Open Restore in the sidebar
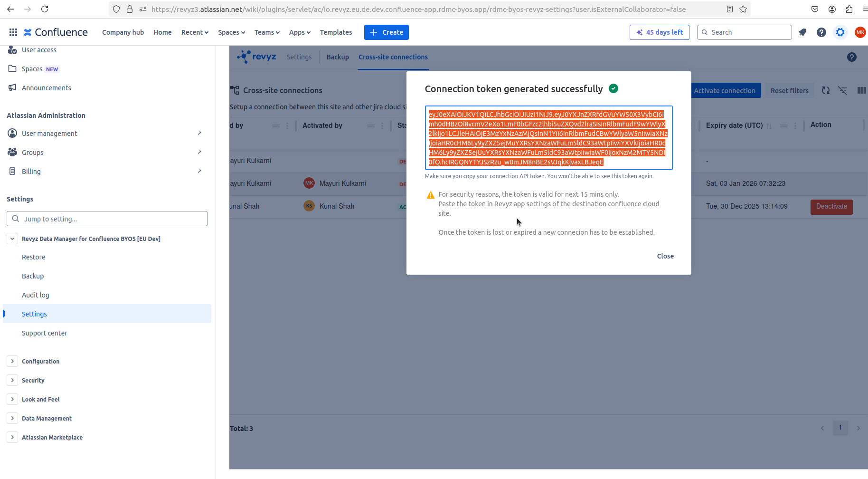The height and width of the screenshot is (479, 868). [34, 257]
